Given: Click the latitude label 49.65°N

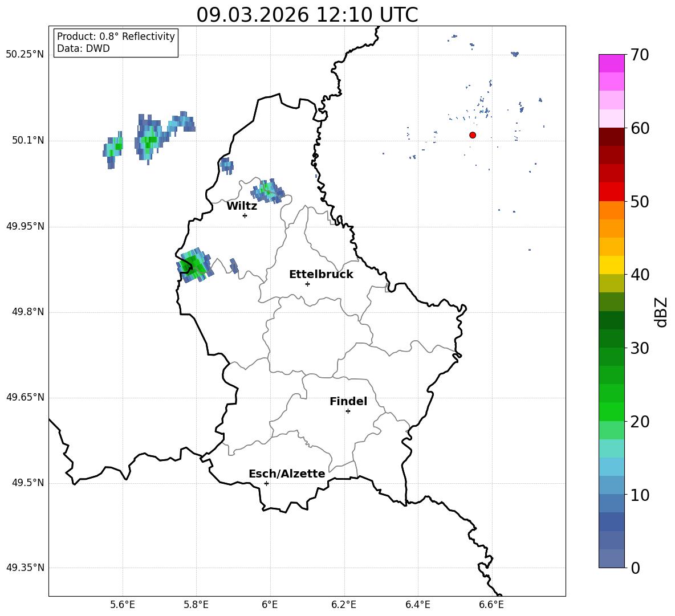Looking at the screenshot, I should pyautogui.click(x=25, y=397).
